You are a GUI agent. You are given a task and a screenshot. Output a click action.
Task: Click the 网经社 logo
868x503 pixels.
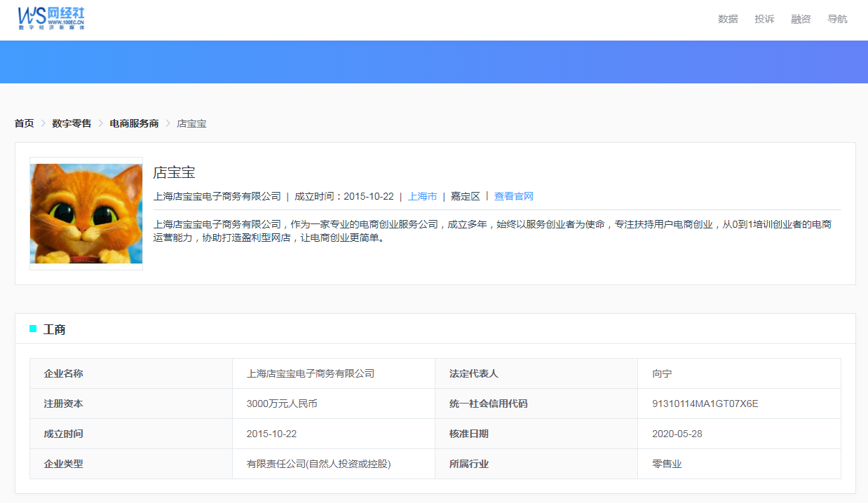click(x=53, y=18)
